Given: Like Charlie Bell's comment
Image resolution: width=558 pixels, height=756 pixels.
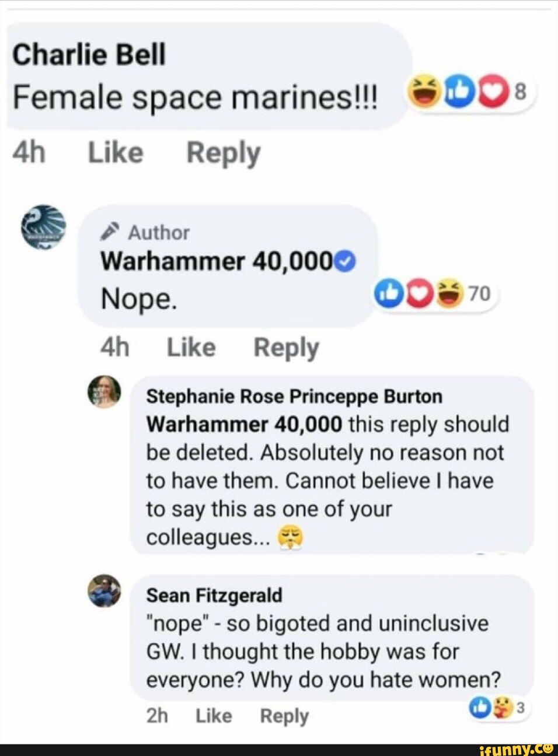Looking at the screenshot, I should [116, 153].
